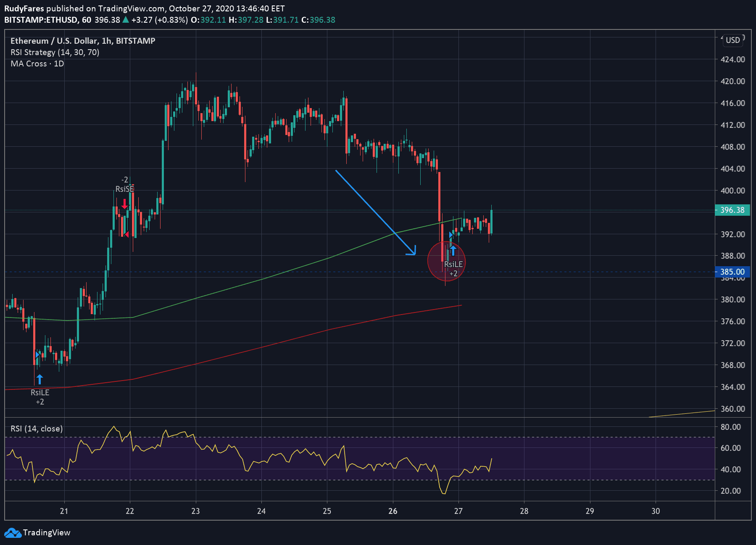Click the Ethereum / U.S. Dollar symbol title
Screen dimensions: 756x545
[83, 41]
